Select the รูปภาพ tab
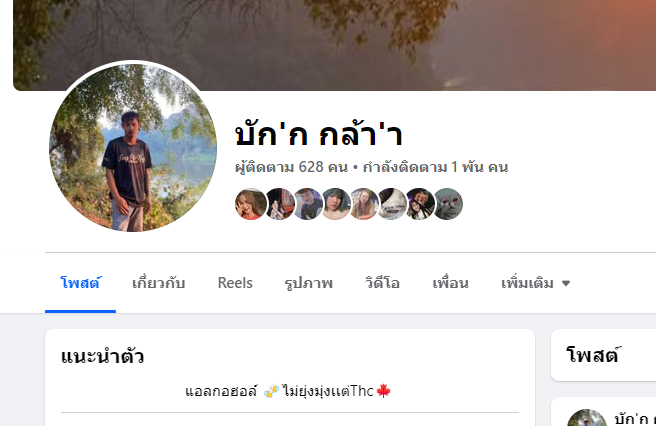 pos(308,283)
